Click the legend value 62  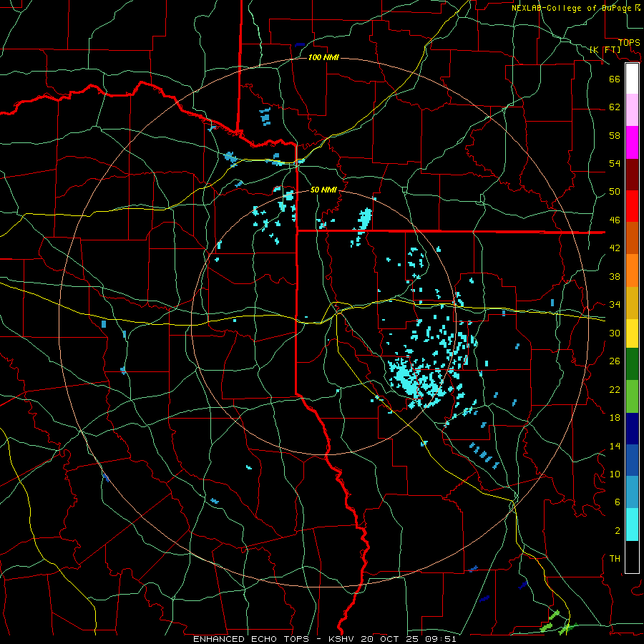click(x=615, y=107)
